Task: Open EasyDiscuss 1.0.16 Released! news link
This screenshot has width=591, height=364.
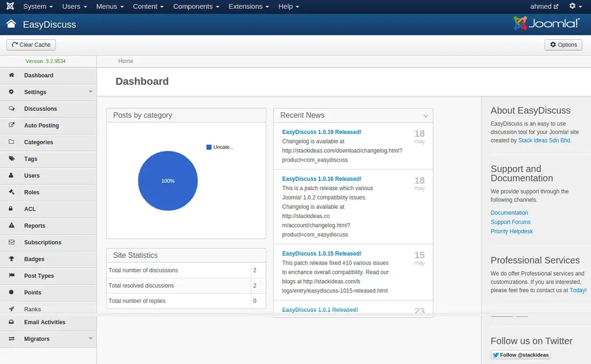Action: 322,179
